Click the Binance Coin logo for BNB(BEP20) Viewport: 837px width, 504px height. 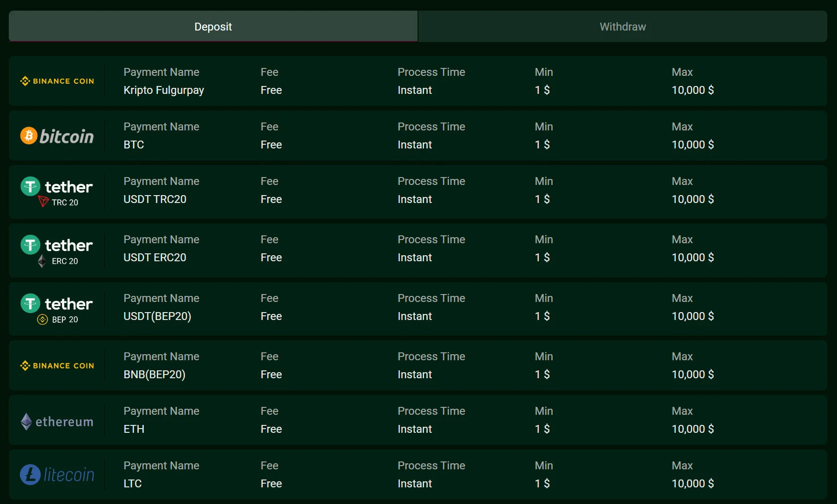tap(57, 366)
